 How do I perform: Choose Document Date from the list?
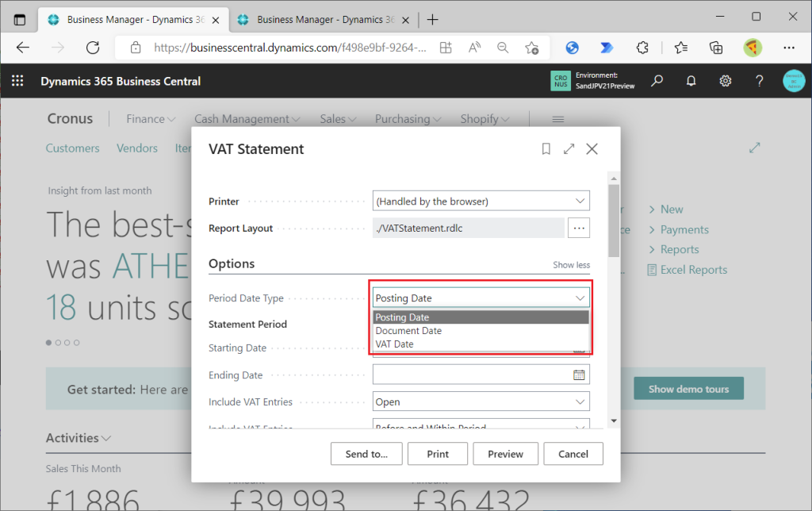(x=481, y=331)
